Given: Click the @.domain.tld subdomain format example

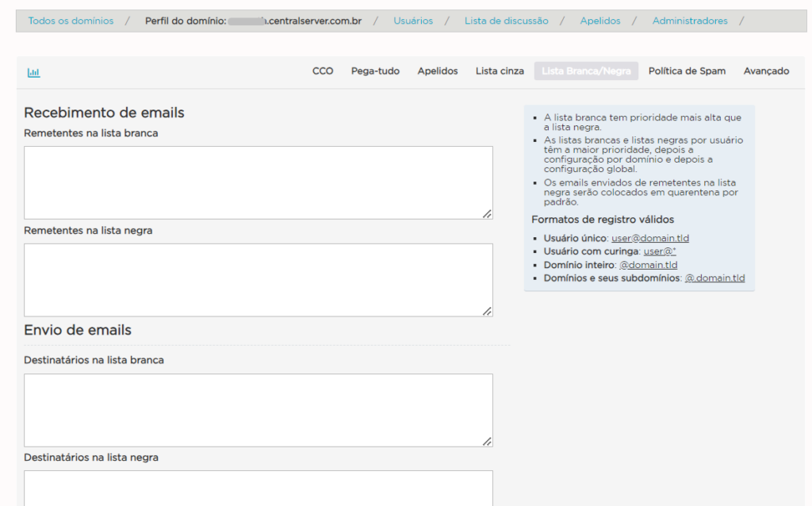Looking at the screenshot, I should point(714,278).
